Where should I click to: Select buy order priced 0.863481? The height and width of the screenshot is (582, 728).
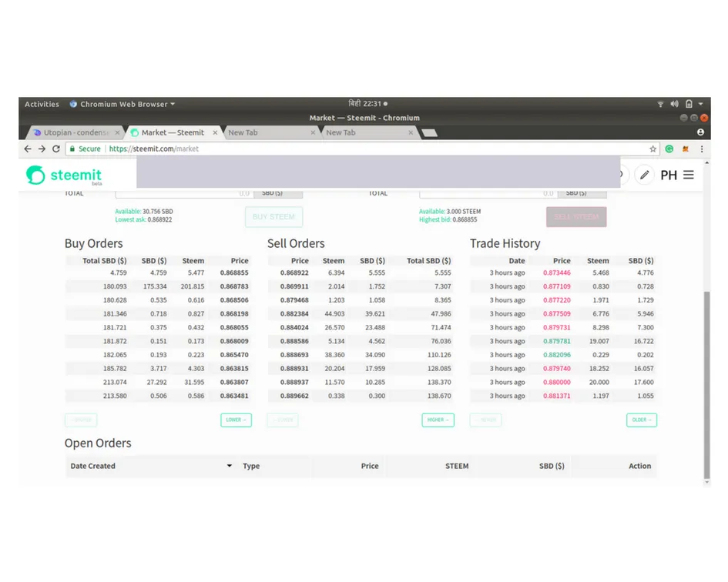(157, 396)
